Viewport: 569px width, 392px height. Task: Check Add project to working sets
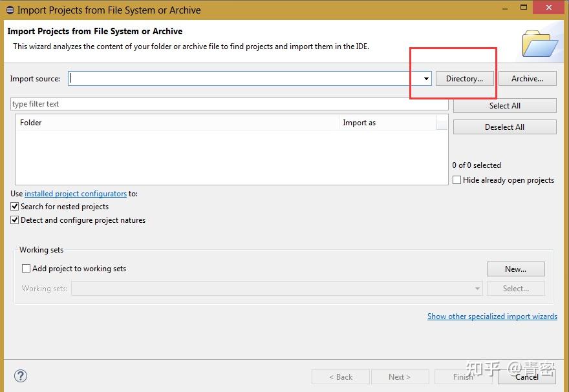click(27, 269)
